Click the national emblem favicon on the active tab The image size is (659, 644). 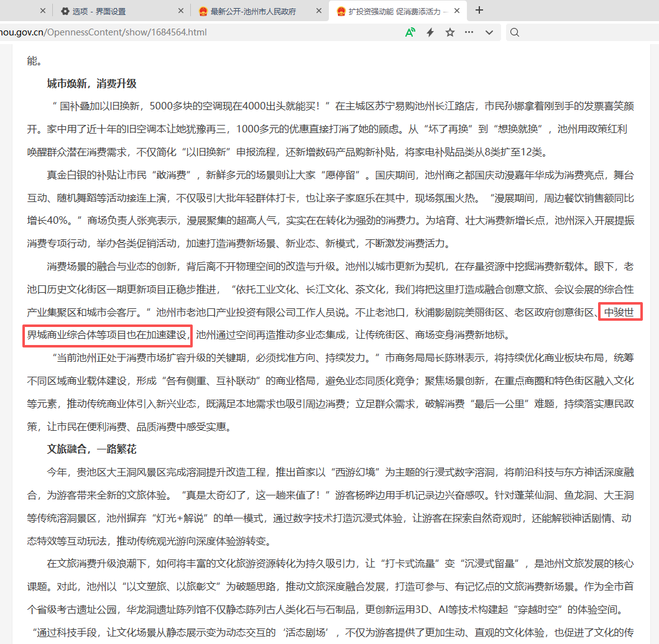point(341,10)
